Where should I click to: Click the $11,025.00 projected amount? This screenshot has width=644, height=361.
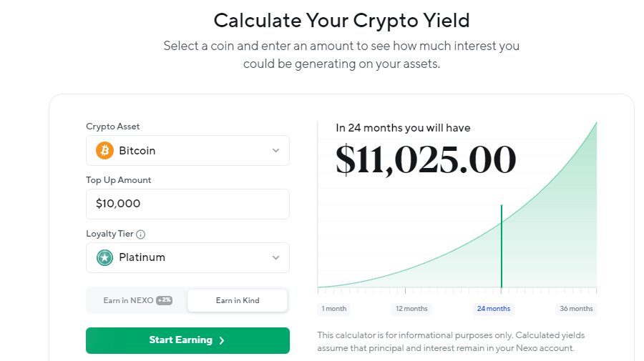[x=426, y=159]
